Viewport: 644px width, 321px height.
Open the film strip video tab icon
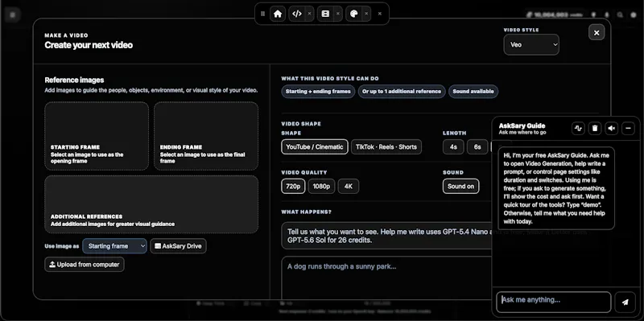pos(325,14)
